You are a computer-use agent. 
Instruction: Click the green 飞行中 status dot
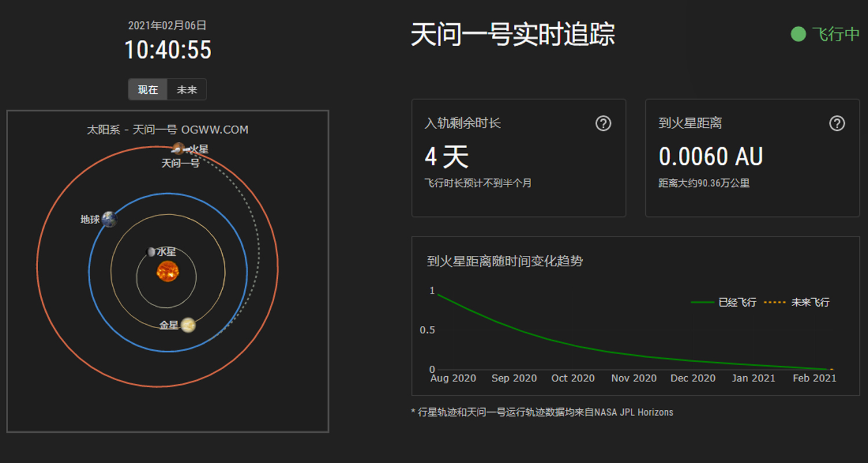click(x=798, y=35)
